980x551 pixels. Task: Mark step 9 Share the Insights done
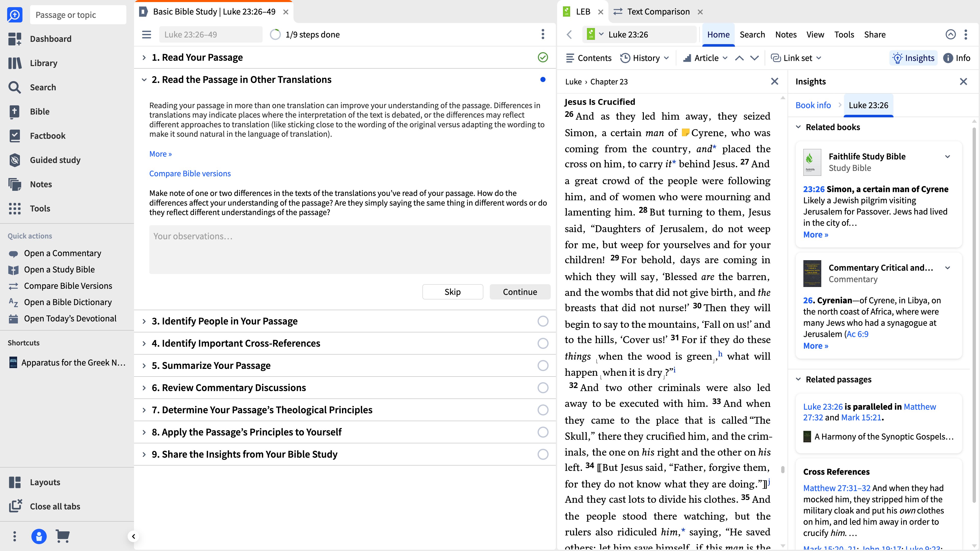point(543,454)
